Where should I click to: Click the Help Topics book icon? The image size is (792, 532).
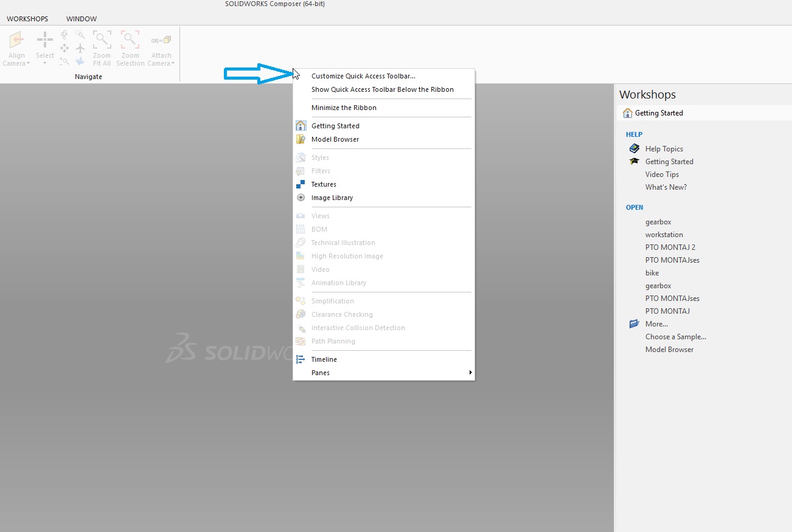(634, 148)
